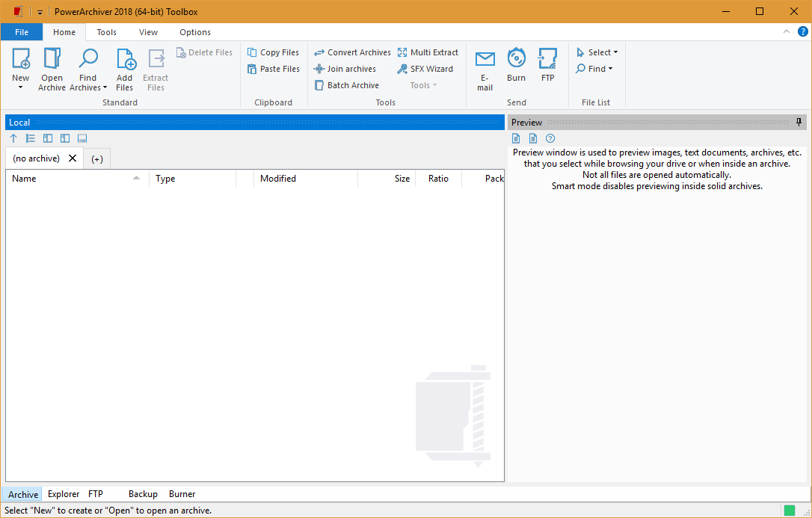Image resolution: width=812 pixels, height=518 pixels.
Task: Switch to the Tools ribbon tab
Action: tap(107, 32)
